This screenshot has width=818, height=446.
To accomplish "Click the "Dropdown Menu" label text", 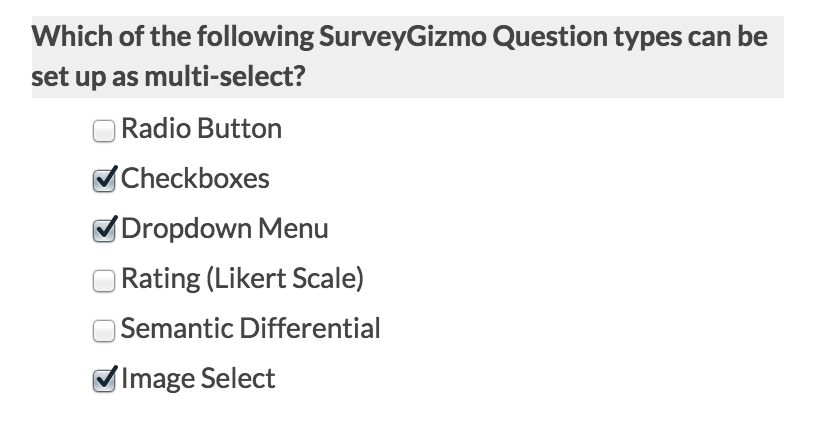I will point(224,229).
